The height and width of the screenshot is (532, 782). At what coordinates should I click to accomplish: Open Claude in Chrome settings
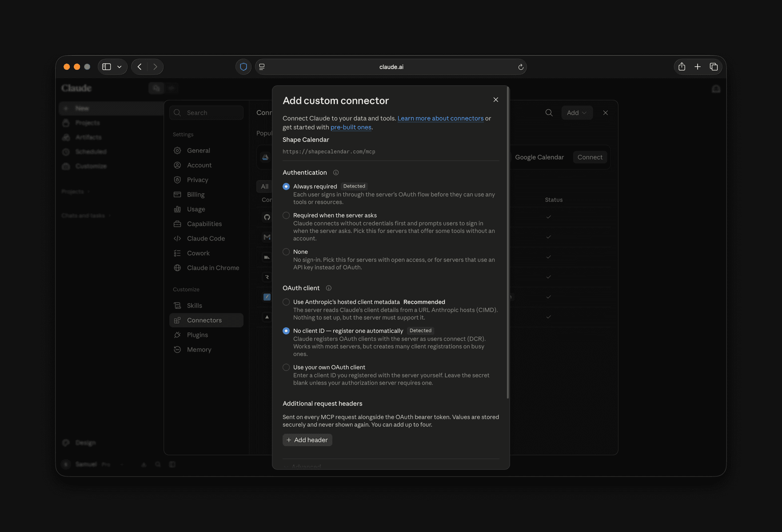(x=206, y=268)
